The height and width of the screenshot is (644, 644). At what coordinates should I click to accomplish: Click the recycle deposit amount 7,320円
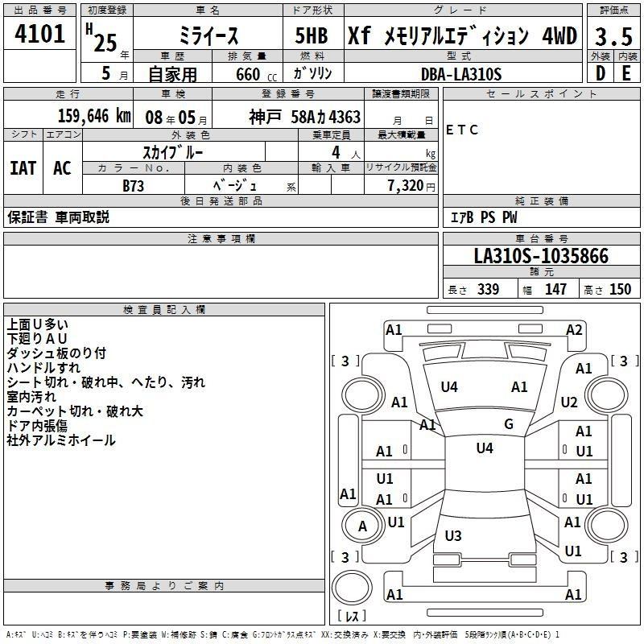[411, 185]
